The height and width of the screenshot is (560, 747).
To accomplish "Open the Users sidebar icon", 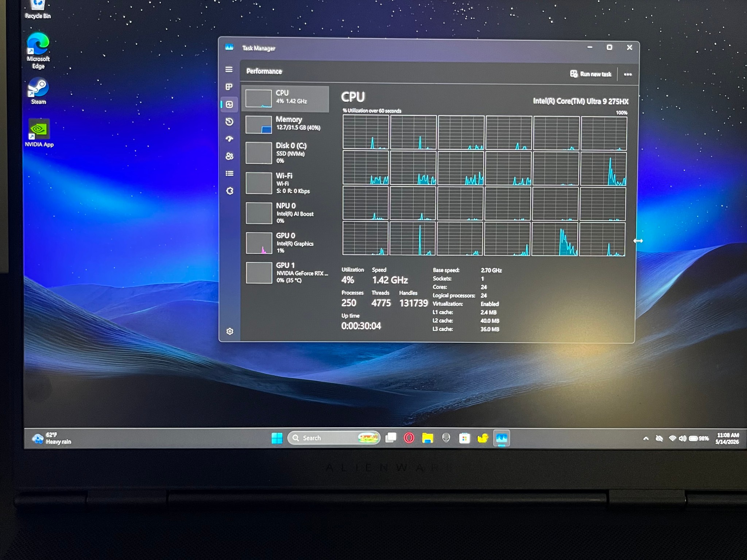I will (x=229, y=156).
